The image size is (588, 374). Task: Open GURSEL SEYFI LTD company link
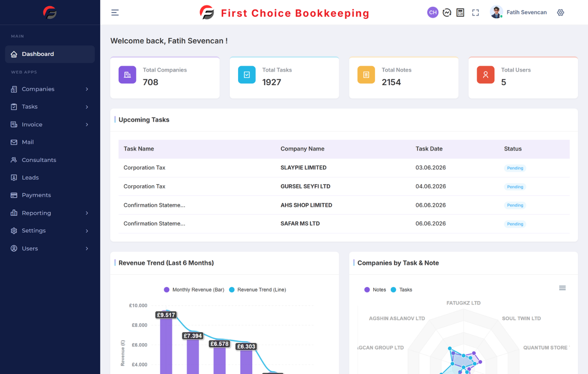click(305, 186)
